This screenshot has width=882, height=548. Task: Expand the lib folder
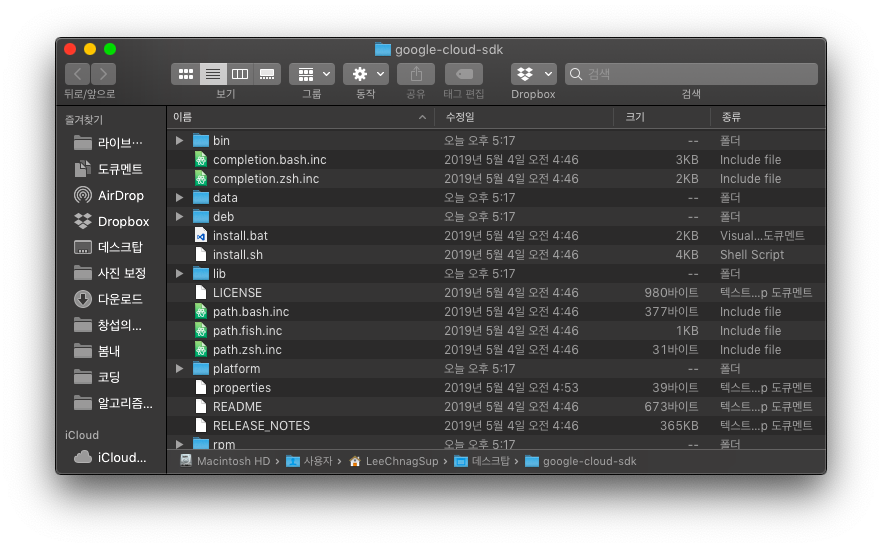(179, 273)
